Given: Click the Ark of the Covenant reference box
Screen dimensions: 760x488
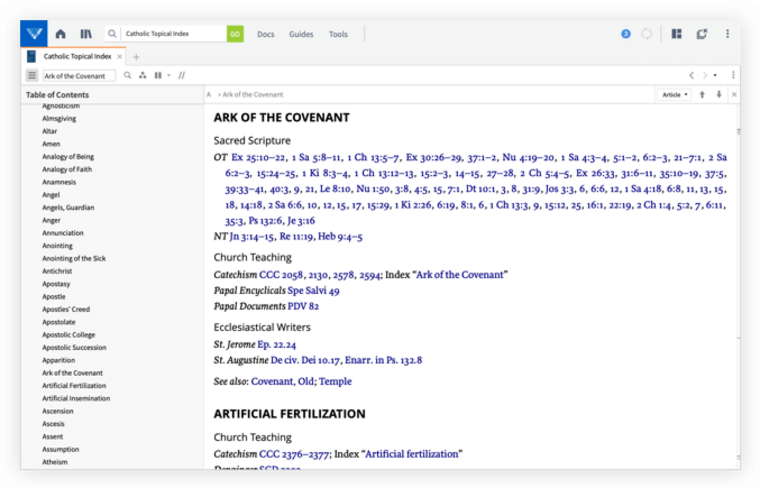Looking at the screenshot, I should point(79,76).
